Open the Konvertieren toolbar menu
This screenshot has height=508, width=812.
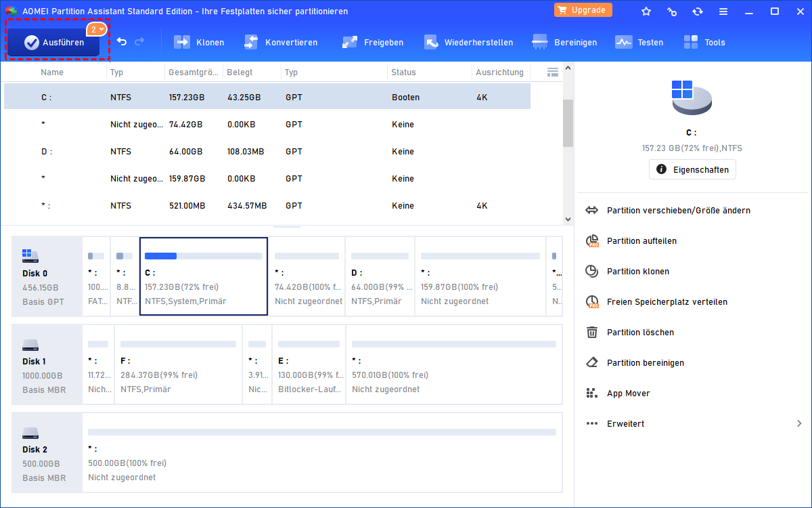pos(280,42)
